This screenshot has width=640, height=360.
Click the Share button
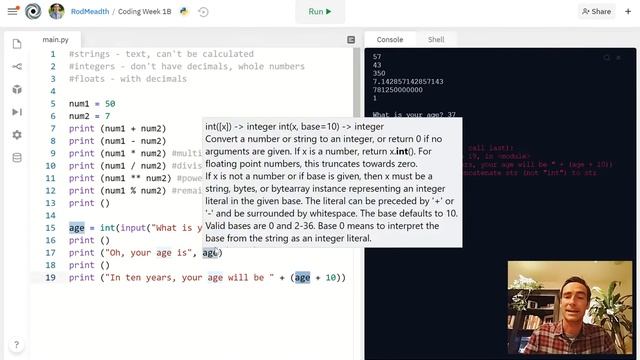pos(596,11)
